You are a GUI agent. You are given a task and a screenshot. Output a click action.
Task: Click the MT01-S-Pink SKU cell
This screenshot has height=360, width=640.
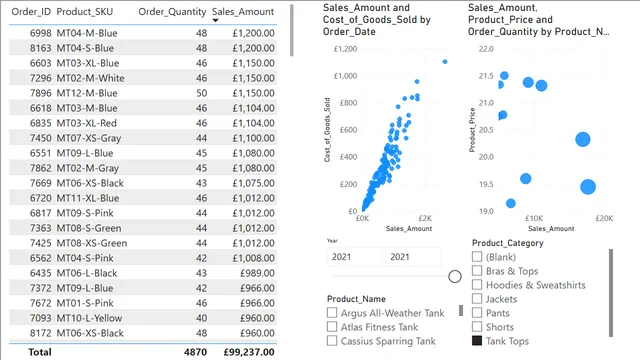(x=85, y=303)
